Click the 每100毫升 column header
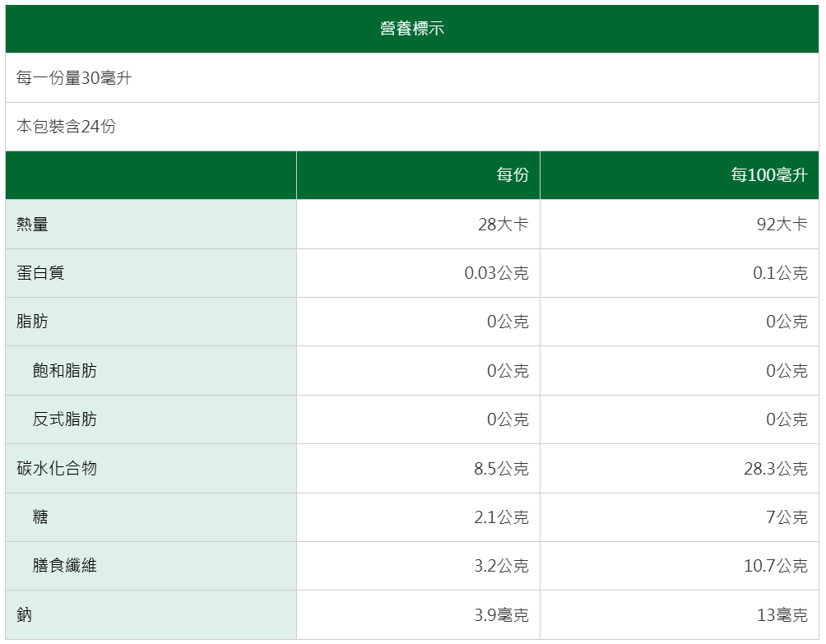 769,175
